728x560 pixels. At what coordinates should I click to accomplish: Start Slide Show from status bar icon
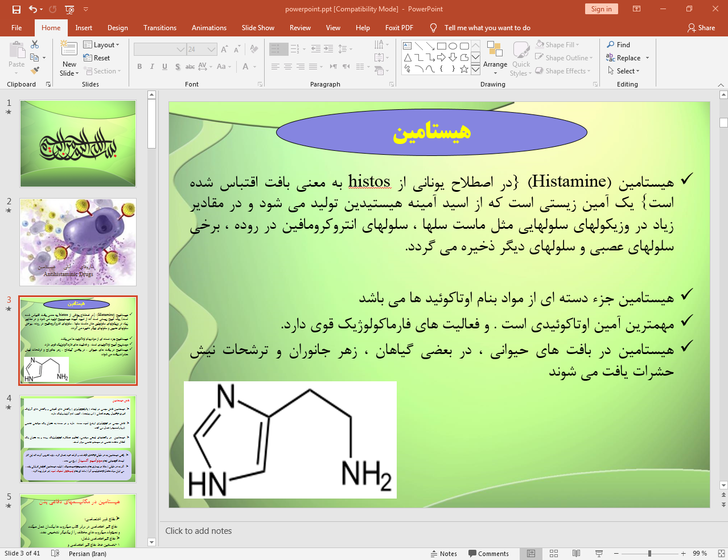(x=599, y=554)
